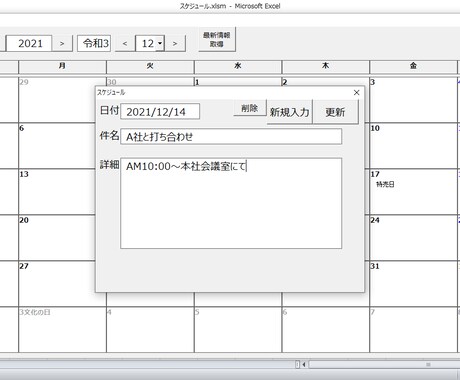This screenshot has height=380, width=460.
Task: Click the horizontal scrollbar left arrow
Action: pos(304,365)
